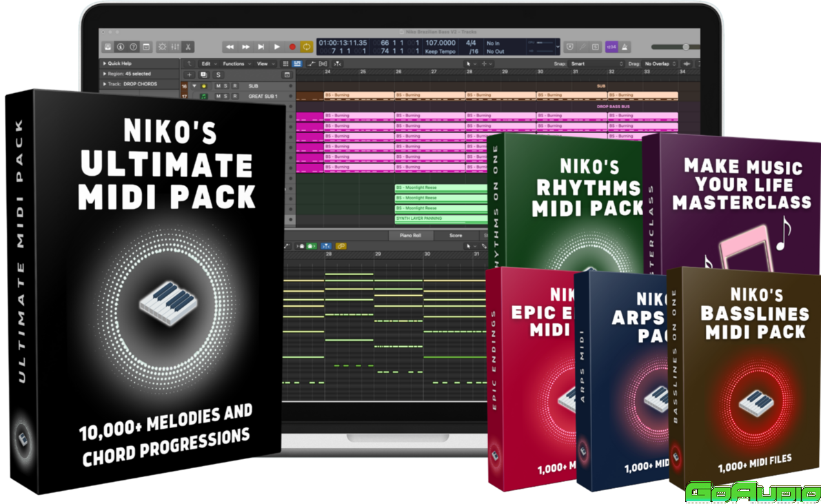Toggle the Flex show/hide icon
This screenshot has height=504, width=821.
323,64
